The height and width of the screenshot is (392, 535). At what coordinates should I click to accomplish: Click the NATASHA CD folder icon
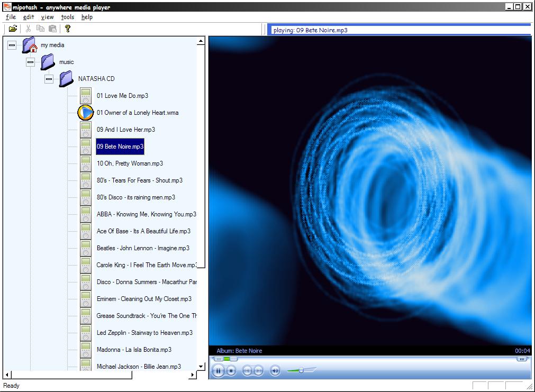click(x=66, y=78)
